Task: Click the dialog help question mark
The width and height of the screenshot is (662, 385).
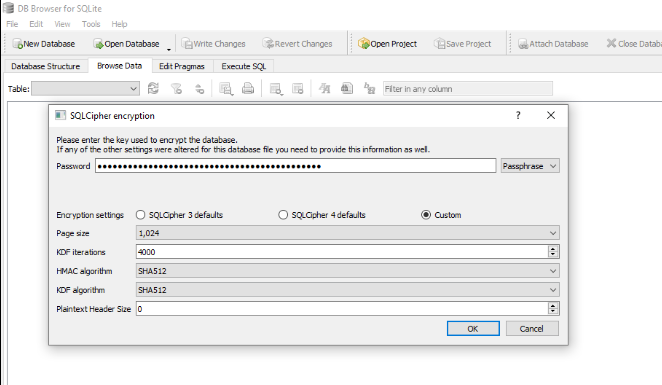Action: click(518, 115)
